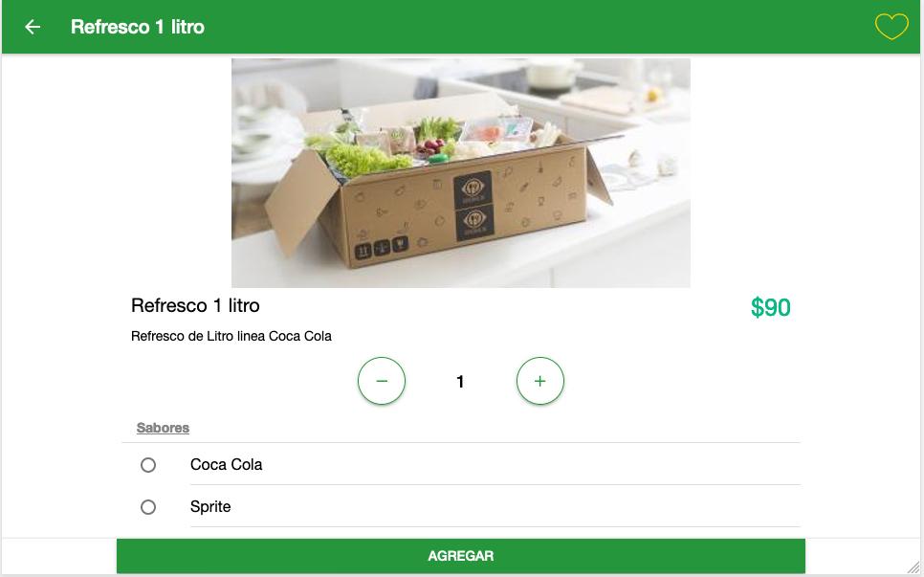
Task: Decrease quantity with the minus button
Action: click(382, 381)
